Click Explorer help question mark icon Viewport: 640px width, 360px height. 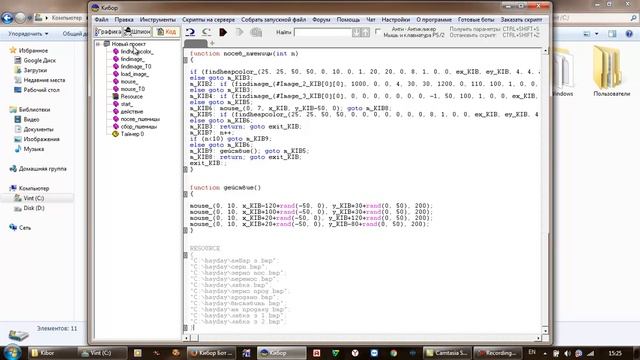click(629, 34)
